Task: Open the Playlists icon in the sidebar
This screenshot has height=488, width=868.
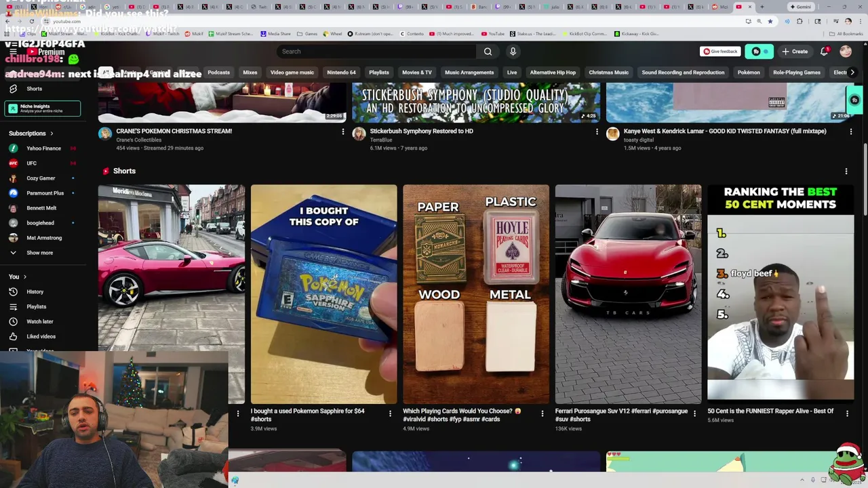Action: tap(13, 306)
